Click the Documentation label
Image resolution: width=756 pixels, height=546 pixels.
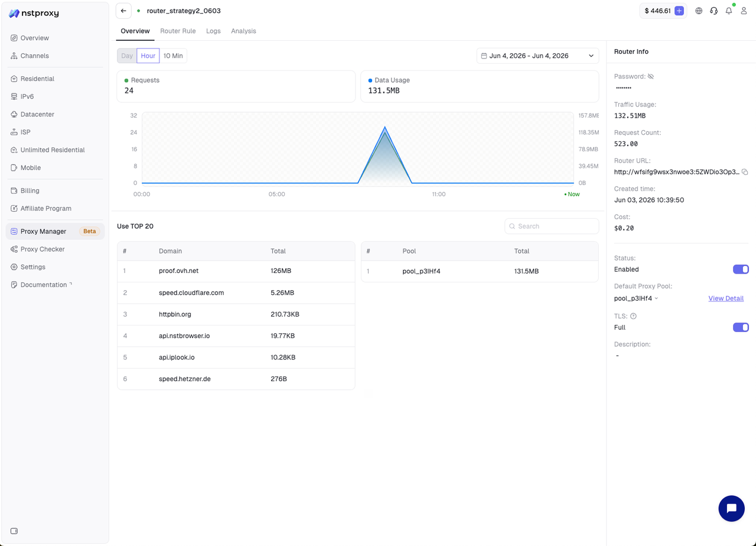coord(44,285)
